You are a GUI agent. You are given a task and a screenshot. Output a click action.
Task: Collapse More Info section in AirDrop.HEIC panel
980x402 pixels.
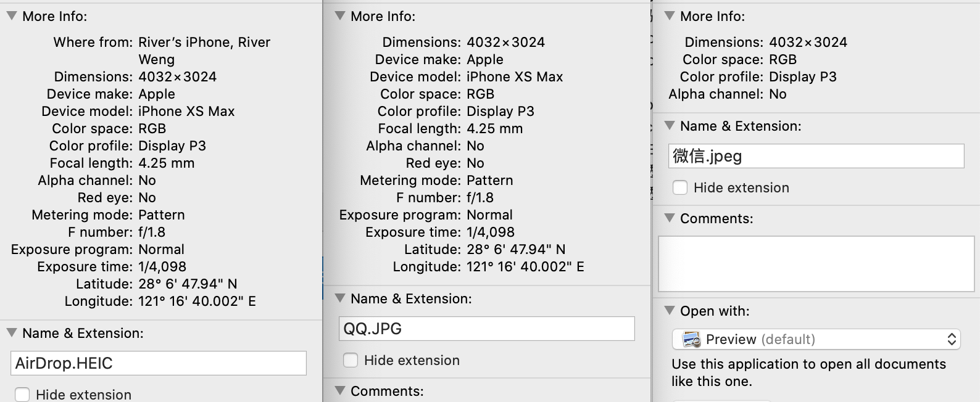[12, 16]
